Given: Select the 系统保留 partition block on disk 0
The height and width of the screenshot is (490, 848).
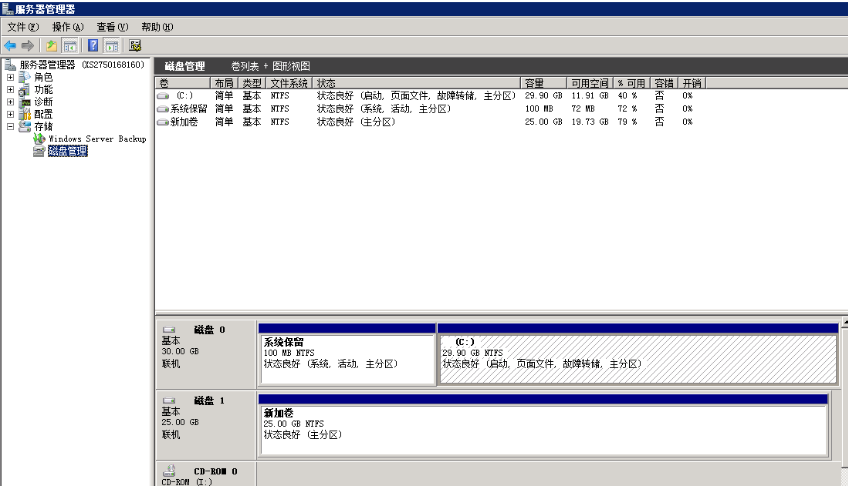Looking at the screenshot, I should [347, 355].
